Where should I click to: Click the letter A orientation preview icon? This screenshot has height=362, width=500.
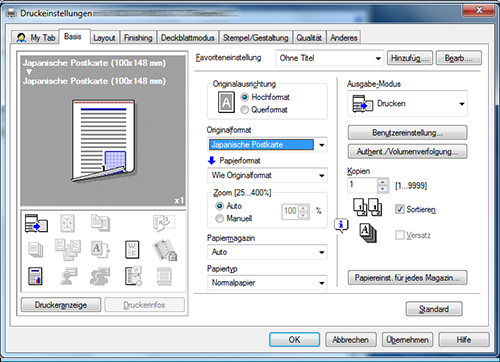(226, 102)
